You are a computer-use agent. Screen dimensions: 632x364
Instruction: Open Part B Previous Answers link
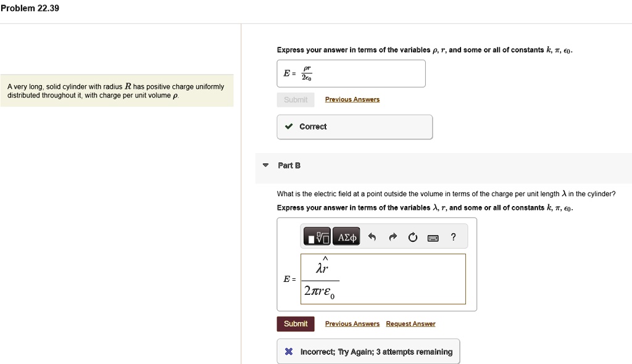(x=352, y=324)
